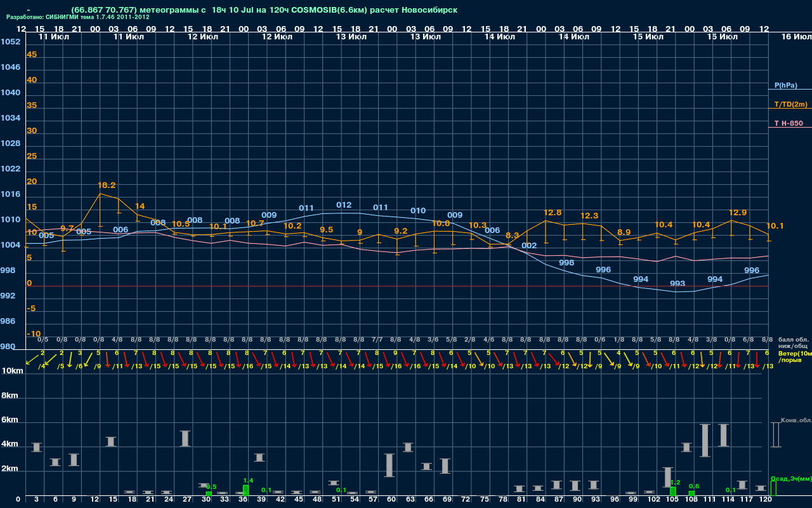812x508 pixels.
Task: Click the pink line beside the 'T H-850' legend label
Action: point(790,128)
